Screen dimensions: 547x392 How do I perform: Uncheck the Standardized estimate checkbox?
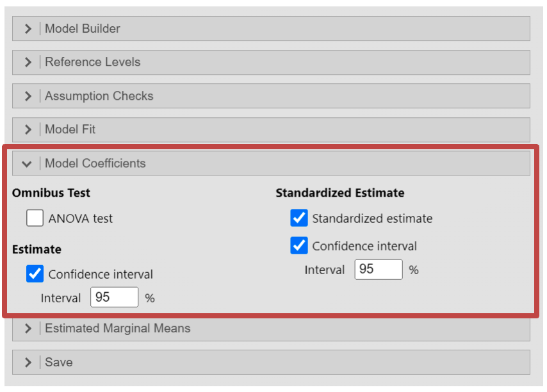[299, 218]
